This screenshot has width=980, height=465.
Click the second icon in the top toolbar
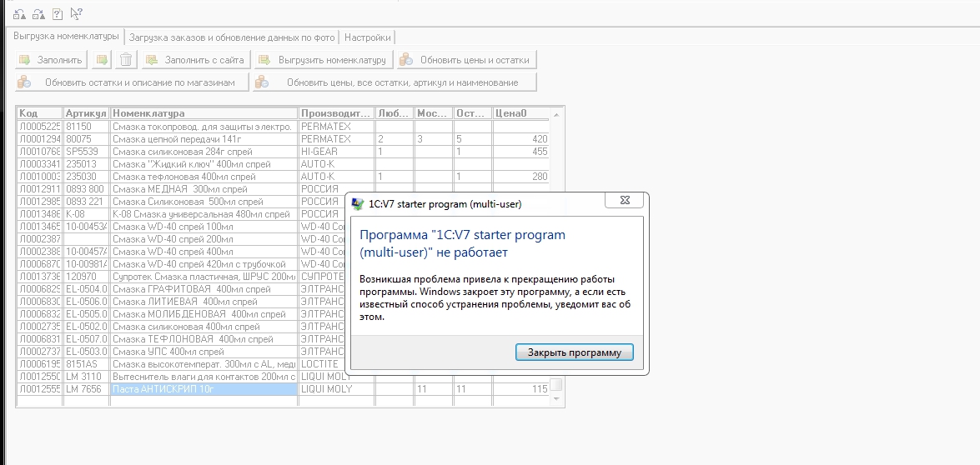click(x=38, y=13)
